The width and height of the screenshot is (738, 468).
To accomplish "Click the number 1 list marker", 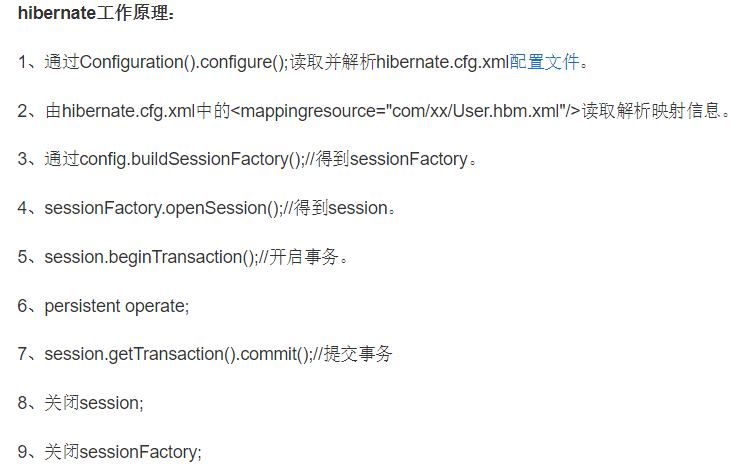I will [x=22, y=62].
